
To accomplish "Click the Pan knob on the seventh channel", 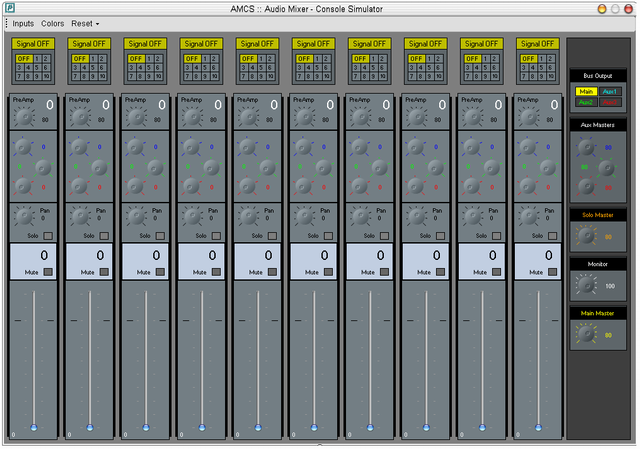I will (x=360, y=216).
